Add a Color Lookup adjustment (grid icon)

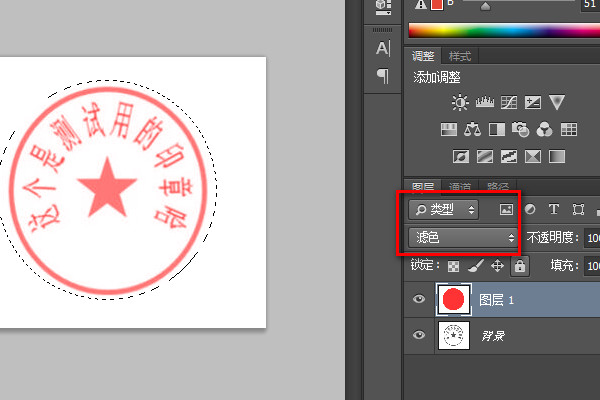569,129
